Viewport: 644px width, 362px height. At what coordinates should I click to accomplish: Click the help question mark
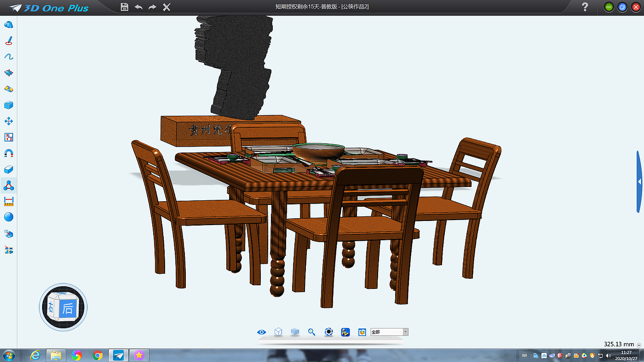tap(585, 7)
